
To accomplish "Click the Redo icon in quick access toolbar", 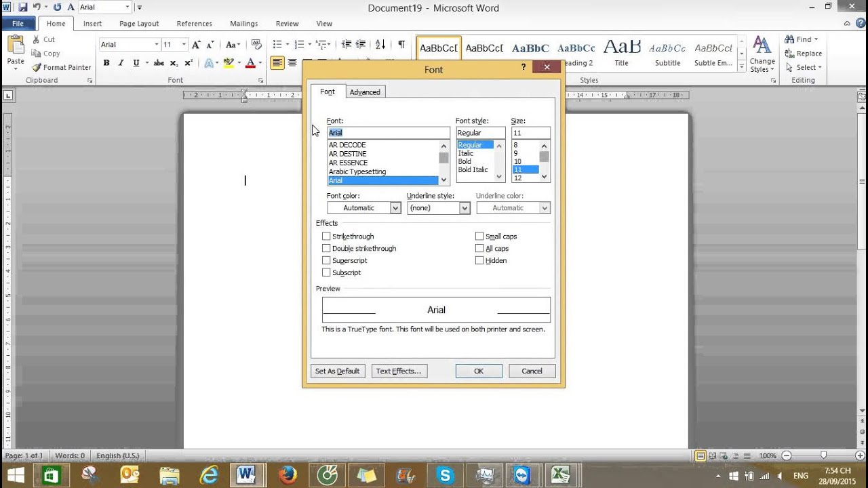I will tap(58, 7).
